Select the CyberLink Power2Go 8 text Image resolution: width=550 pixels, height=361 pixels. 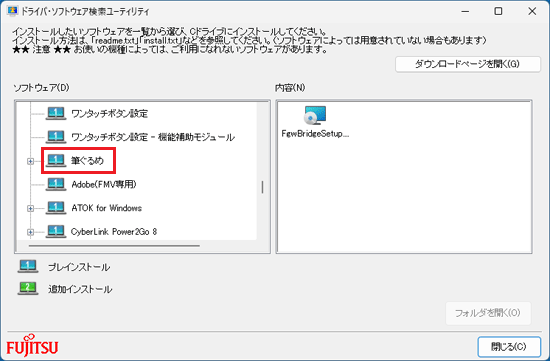[x=114, y=232]
